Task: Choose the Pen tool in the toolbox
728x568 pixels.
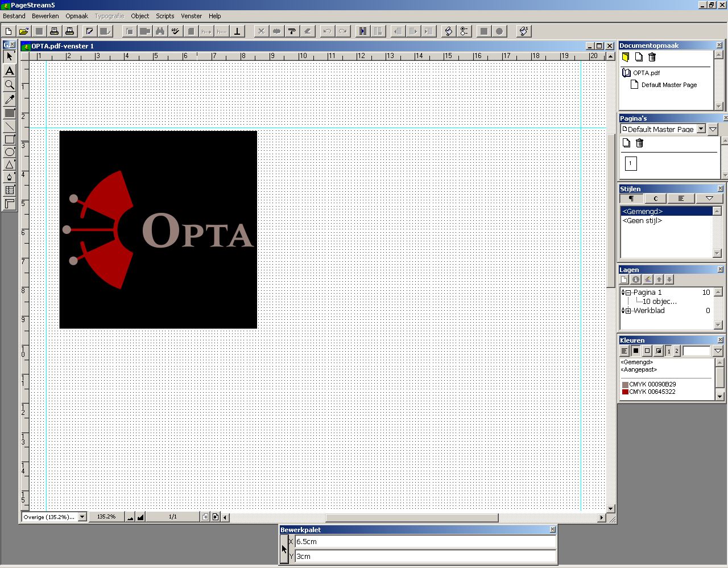Action: [10, 177]
